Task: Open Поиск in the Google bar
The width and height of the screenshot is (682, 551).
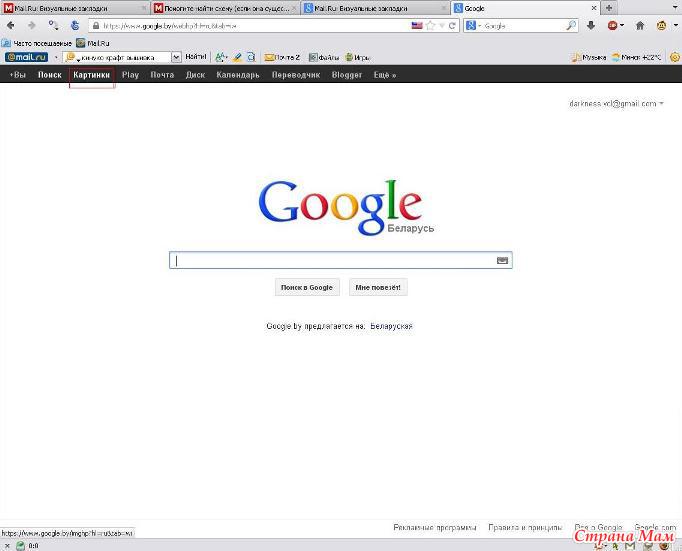Action: tap(50, 75)
